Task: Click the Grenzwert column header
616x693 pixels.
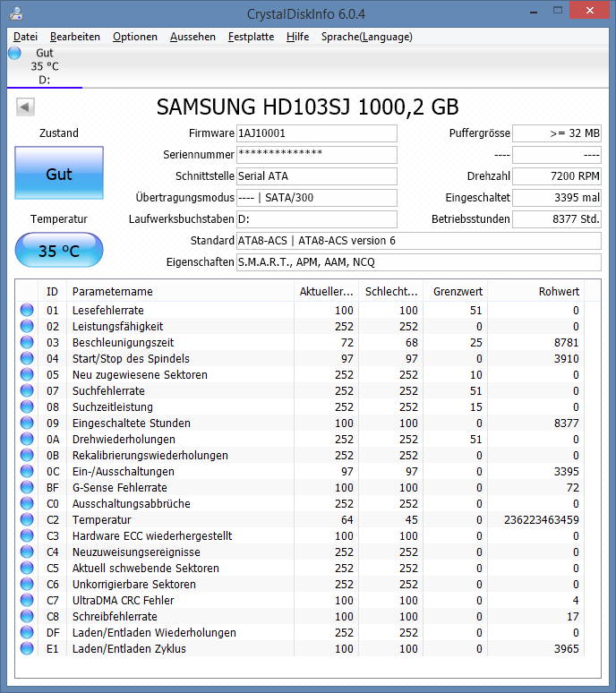Action: (456, 292)
